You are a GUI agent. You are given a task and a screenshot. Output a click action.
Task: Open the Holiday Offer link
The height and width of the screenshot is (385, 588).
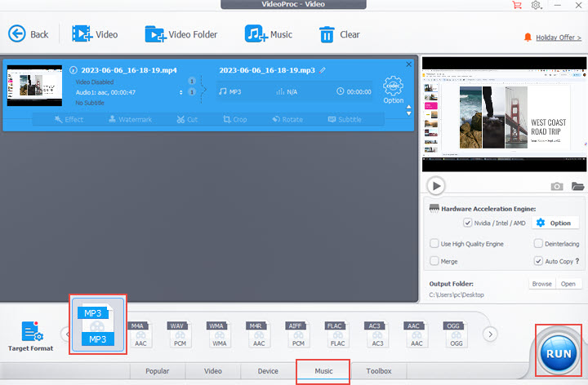pos(559,38)
